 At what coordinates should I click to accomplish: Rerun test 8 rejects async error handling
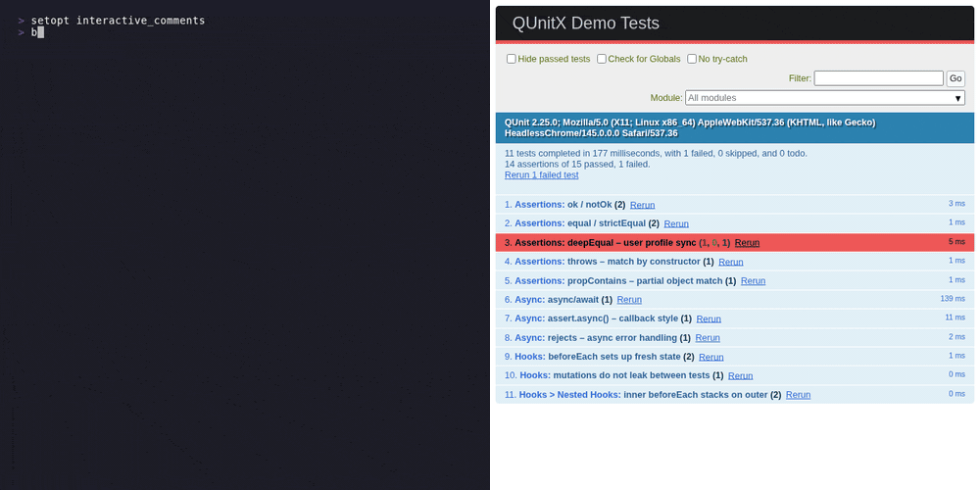(708, 338)
